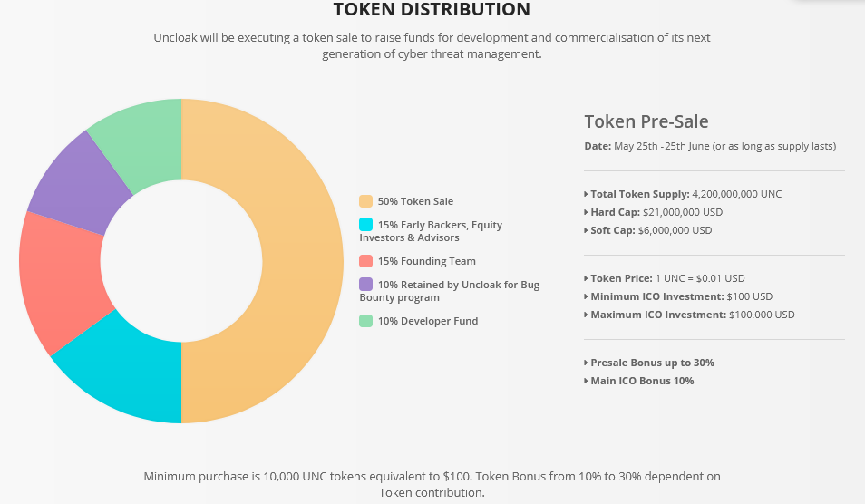
Task: Click the Token Pre-Sale heading
Action: tap(646, 121)
